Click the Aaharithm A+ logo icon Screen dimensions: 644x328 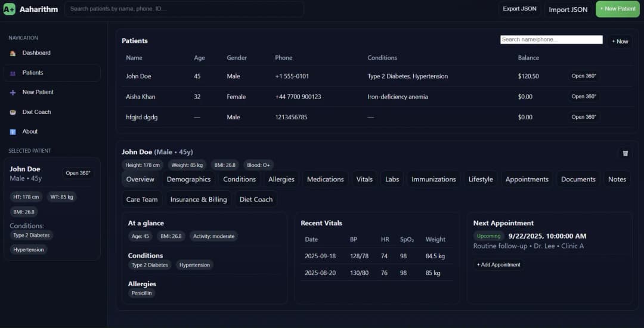click(x=9, y=9)
